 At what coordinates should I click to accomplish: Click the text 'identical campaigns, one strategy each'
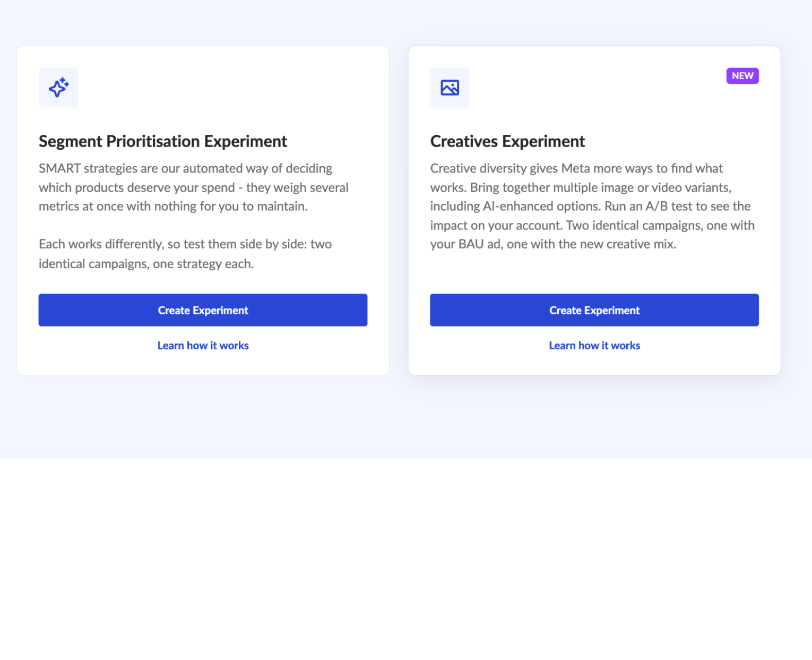[x=146, y=264]
